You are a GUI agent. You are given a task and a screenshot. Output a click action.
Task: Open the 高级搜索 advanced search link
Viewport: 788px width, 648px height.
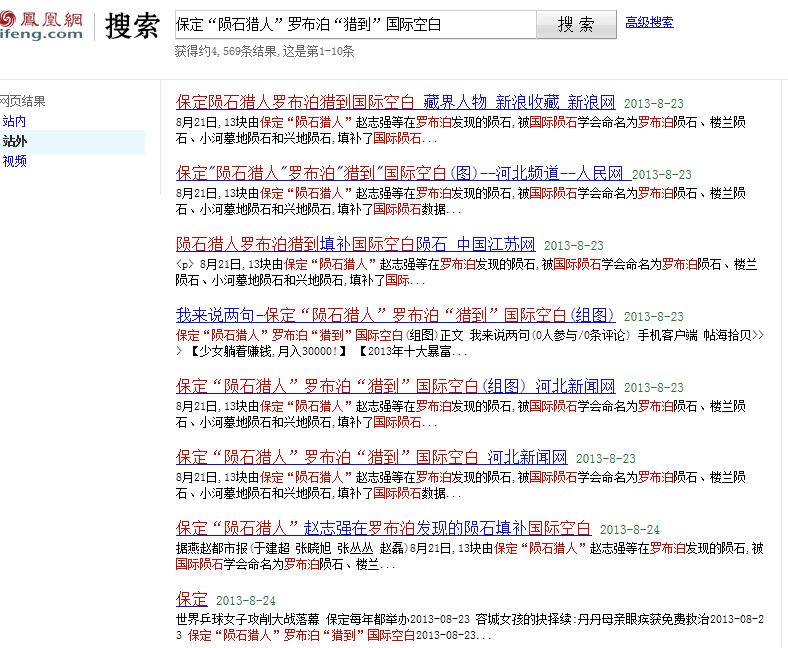[x=649, y=22]
